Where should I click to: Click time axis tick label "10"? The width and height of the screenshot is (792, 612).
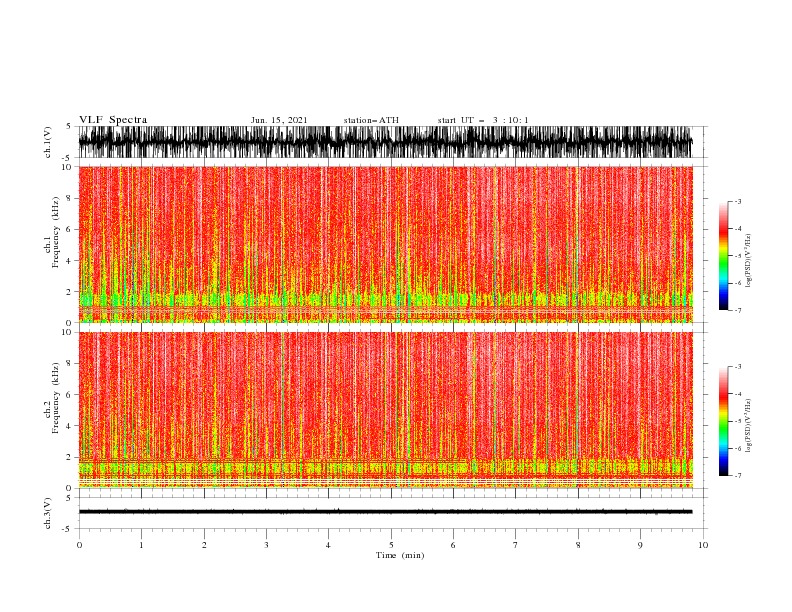coord(703,545)
